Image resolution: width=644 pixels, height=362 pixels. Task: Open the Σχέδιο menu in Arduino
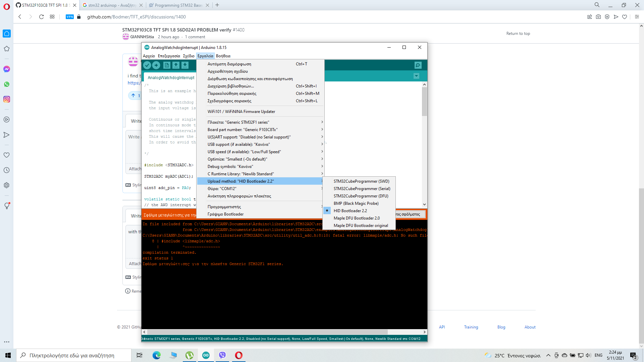pos(189,56)
